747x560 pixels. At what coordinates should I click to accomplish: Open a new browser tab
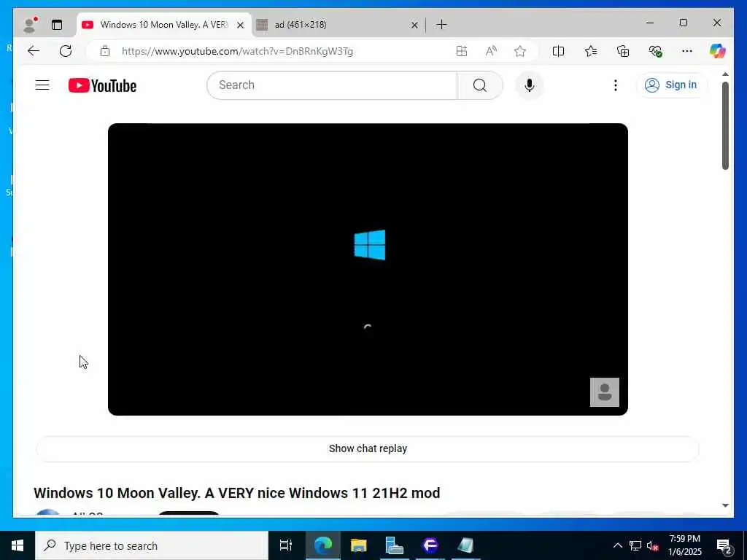441,24
